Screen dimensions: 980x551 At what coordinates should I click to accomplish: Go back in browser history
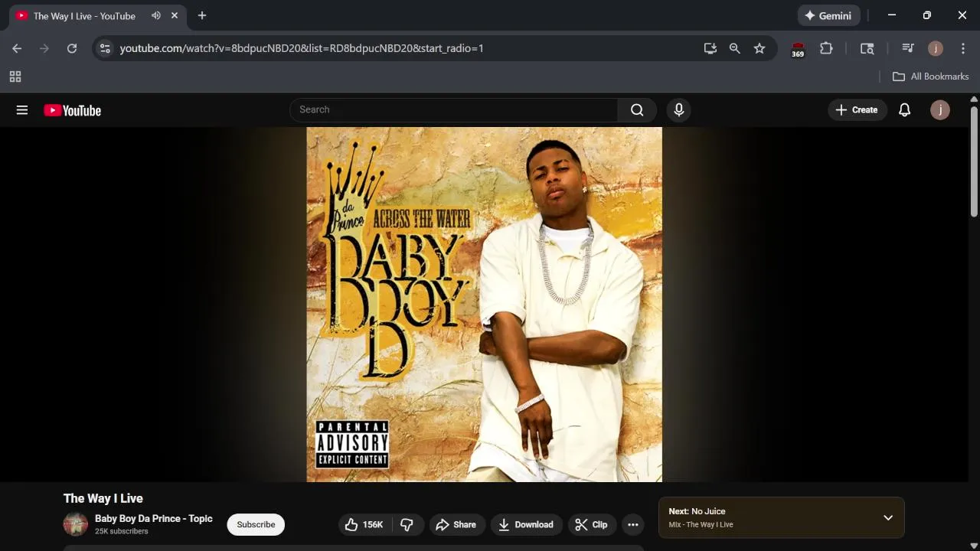[x=17, y=48]
